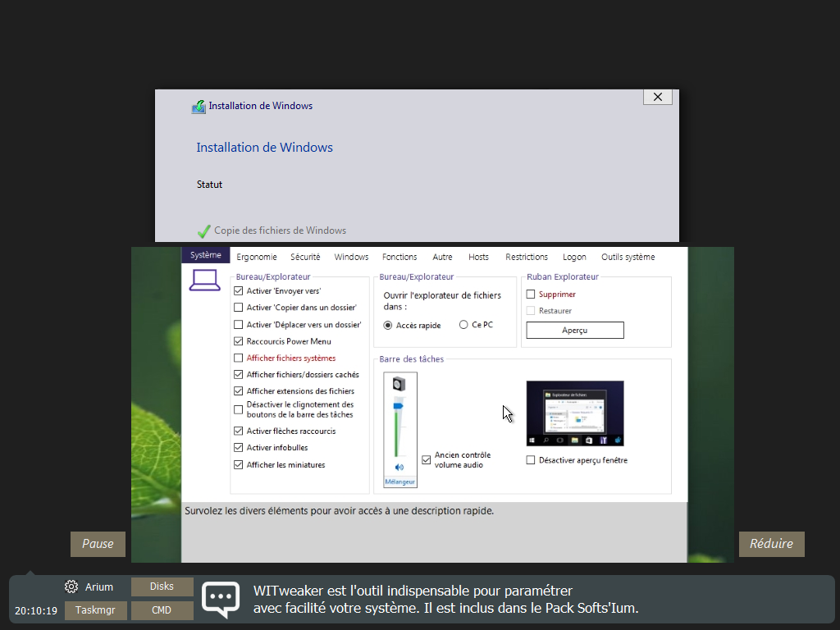Select Ce PC radio button
The width and height of the screenshot is (840, 630).
click(463, 325)
